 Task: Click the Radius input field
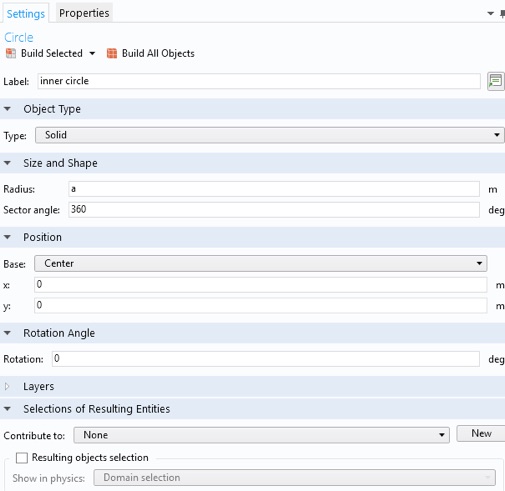pos(274,189)
